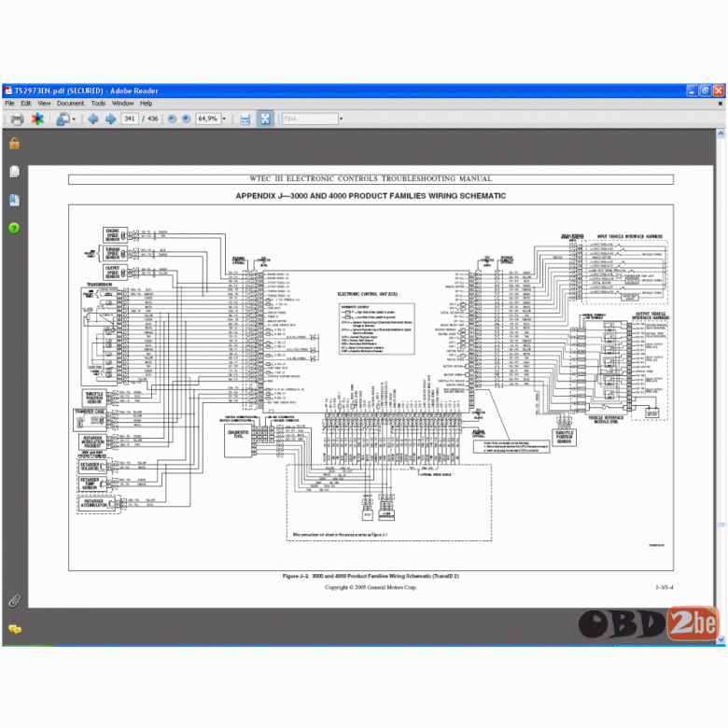
Task: Click the WTEC III ELECTRONIC CONTROLS TROUBLESHOOTING MANUAL header
Action: 371,179
